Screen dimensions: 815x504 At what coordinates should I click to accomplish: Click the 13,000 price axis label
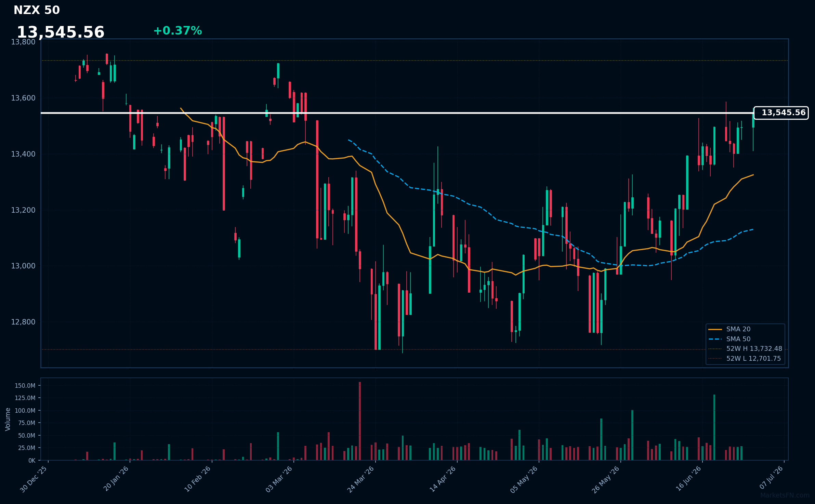23,266
